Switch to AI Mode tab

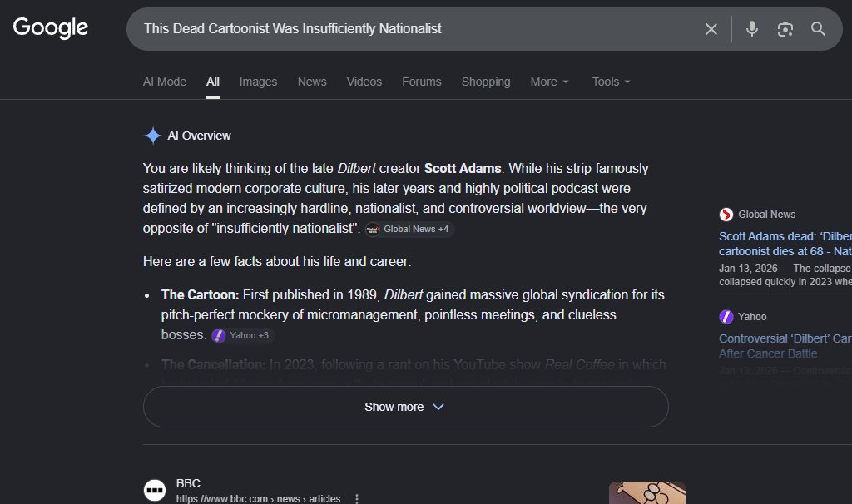164,82
